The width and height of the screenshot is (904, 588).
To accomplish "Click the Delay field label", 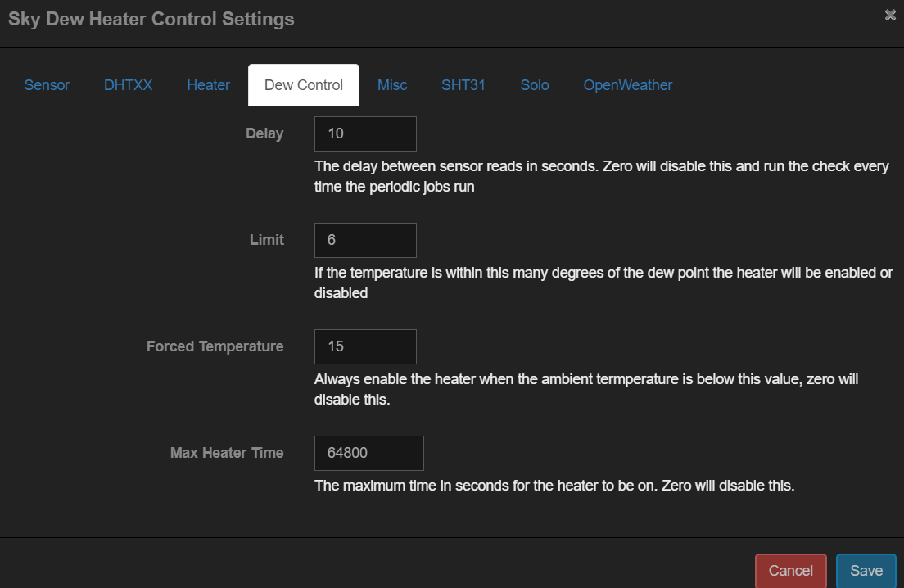I will click(x=264, y=133).
